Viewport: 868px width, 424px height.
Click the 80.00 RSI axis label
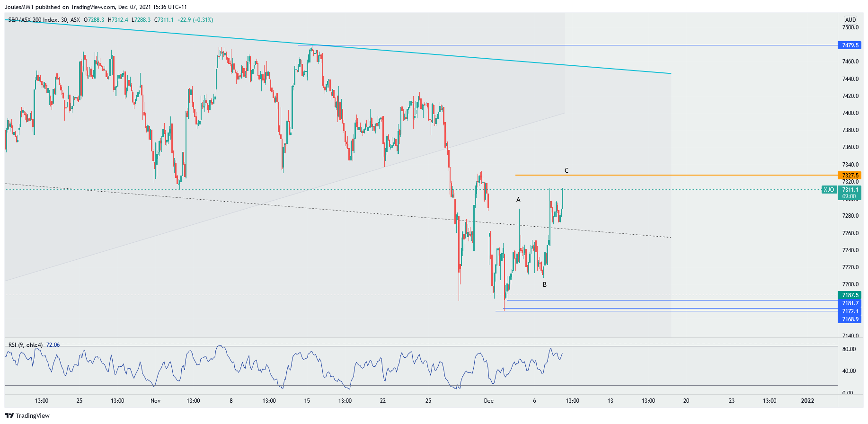coord(849,349)
